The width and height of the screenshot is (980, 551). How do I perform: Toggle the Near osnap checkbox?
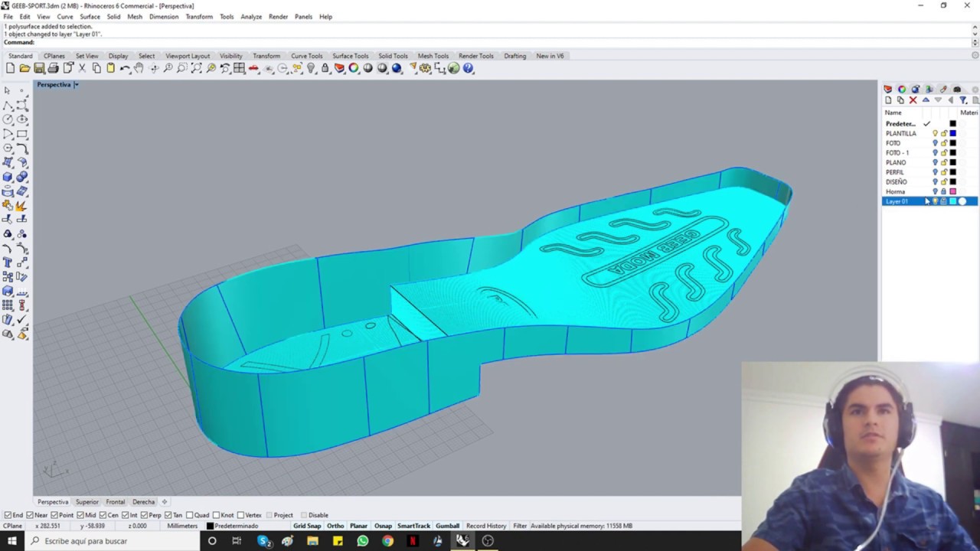coord(30,515)
